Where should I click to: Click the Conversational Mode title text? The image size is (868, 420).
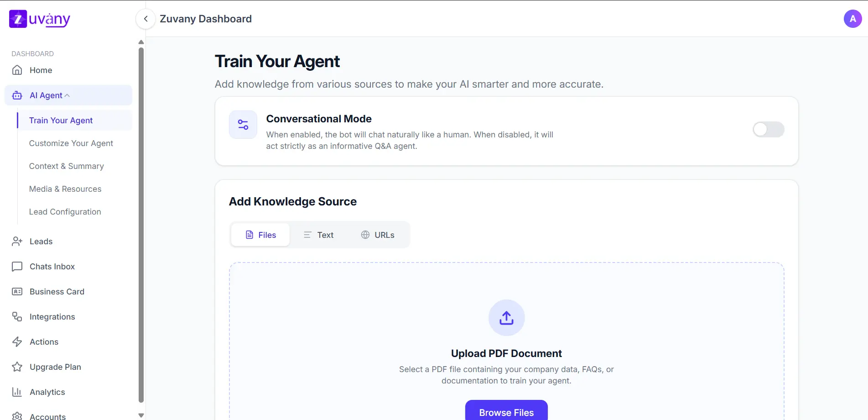(x=319, y=119)
